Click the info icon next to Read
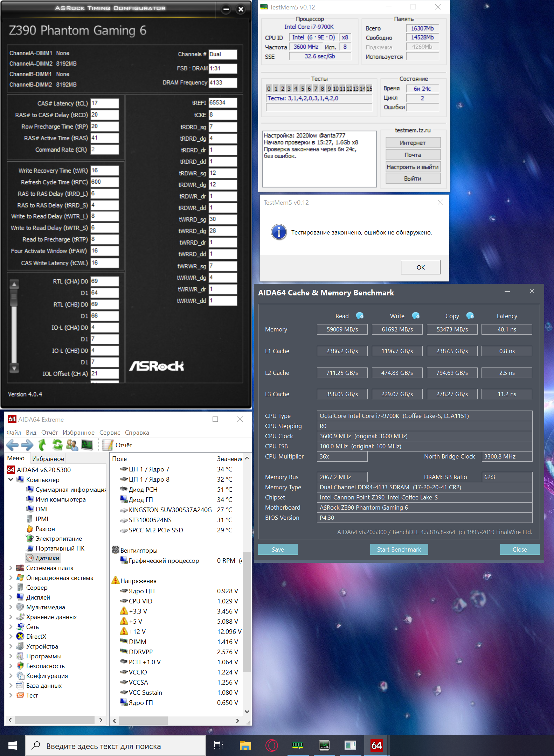The height and width of the screenshot is (756, 554). 360,316
